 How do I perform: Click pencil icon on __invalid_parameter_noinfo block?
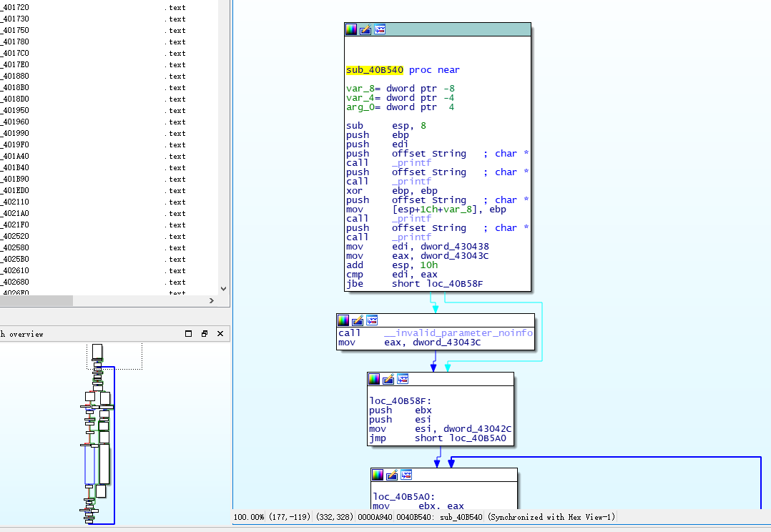(358, 320)
